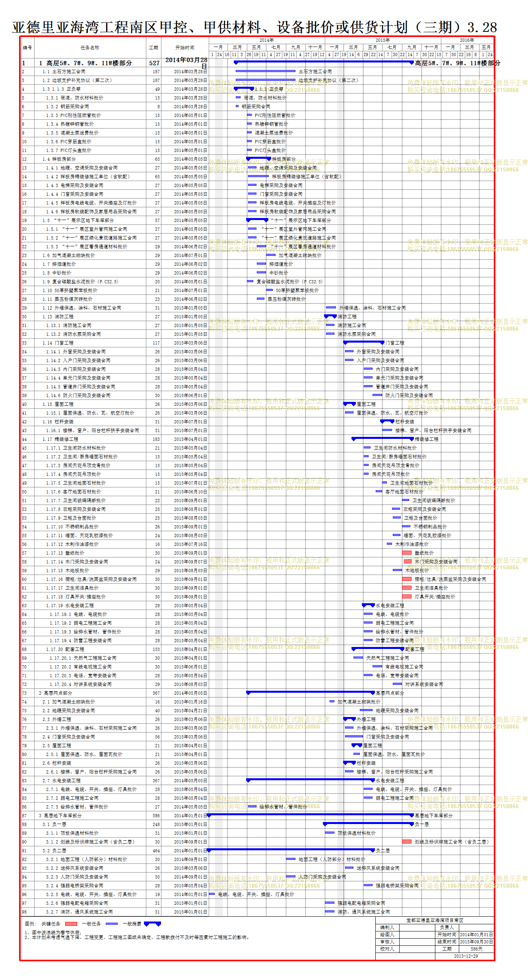Click the blue Gantt bar for 样板房精装修施工单位
Image resolution: width=528 pixels, height=980 pixels.
tap(258, 176)
